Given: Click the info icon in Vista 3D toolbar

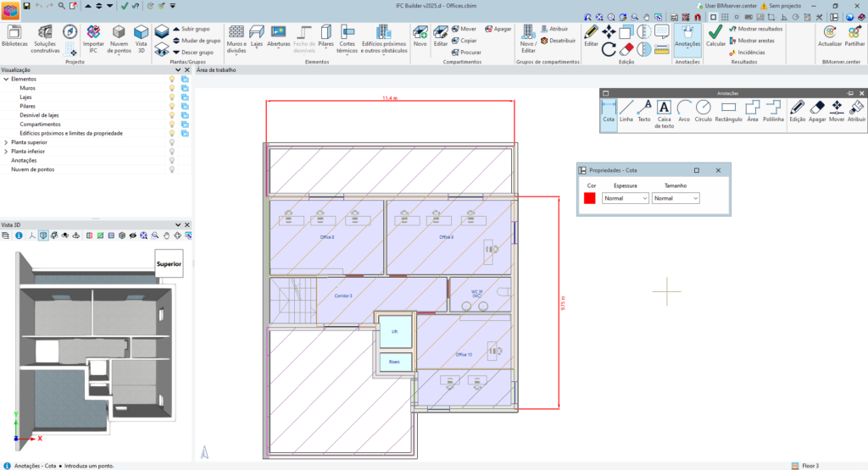Looking at the screenshot, I should point(19,235).
